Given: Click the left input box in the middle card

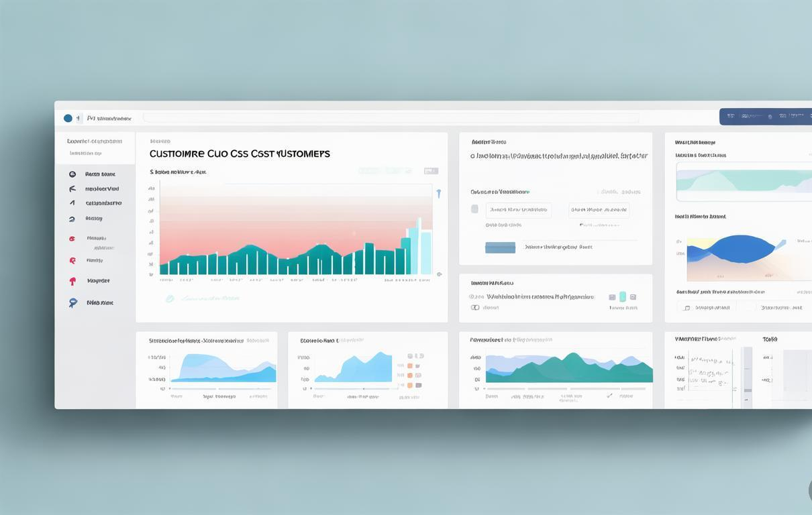Looking at the screenshot, I should pos(518,210).
